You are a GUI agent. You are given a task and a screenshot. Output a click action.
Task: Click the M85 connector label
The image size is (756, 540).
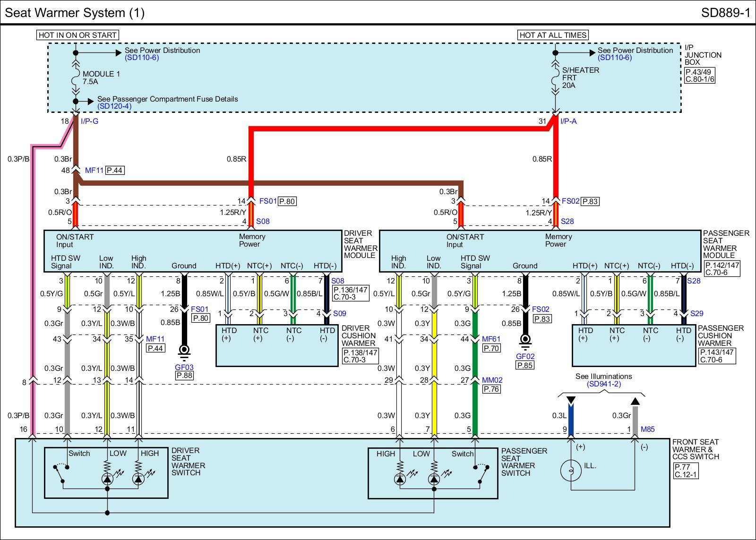coord(648,429)
